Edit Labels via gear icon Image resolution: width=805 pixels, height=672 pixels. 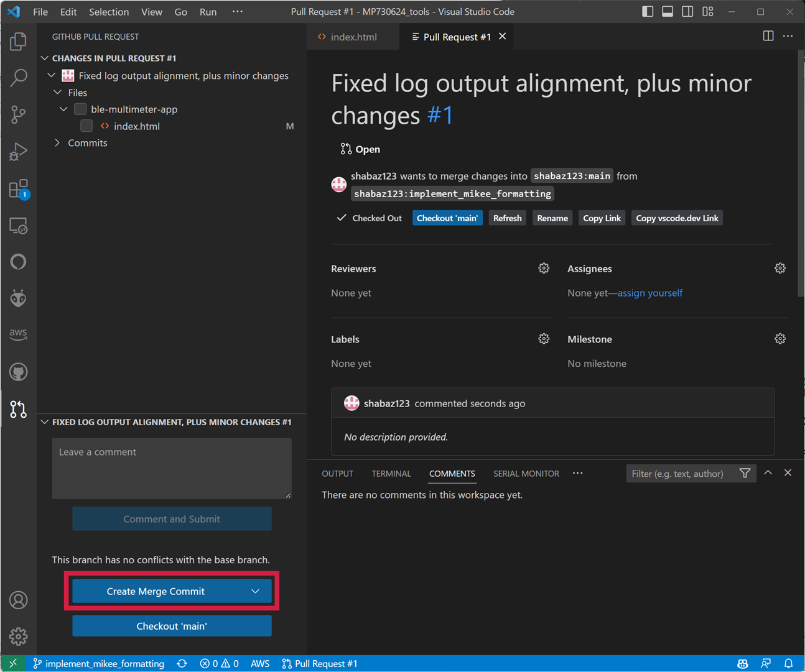click(544, 339)
